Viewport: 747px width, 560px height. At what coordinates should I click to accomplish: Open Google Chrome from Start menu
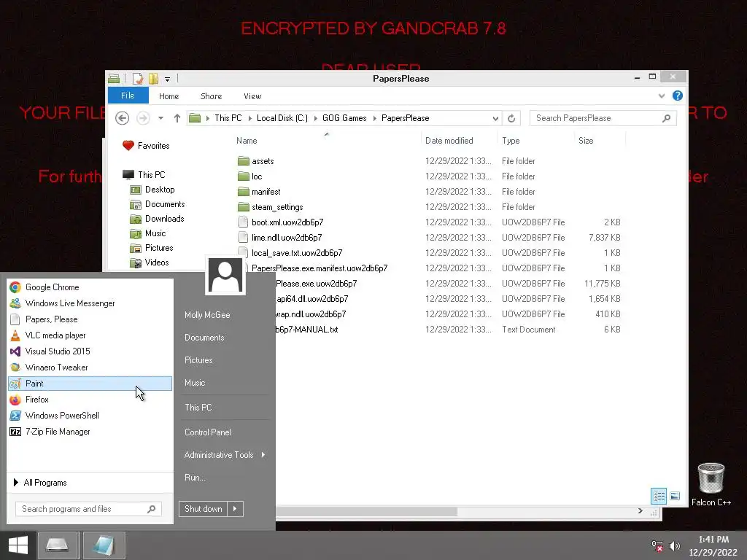[x=90, y=287]
